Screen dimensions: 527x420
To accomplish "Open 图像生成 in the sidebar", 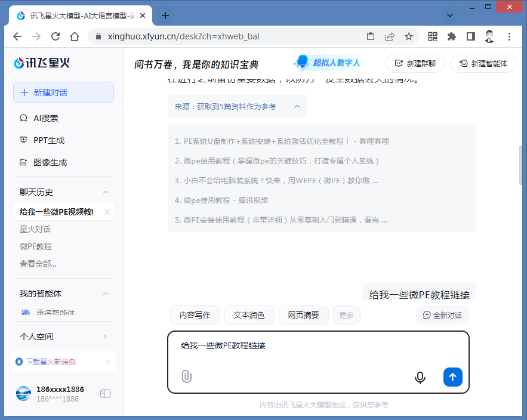I will click(x=50, y=162).
